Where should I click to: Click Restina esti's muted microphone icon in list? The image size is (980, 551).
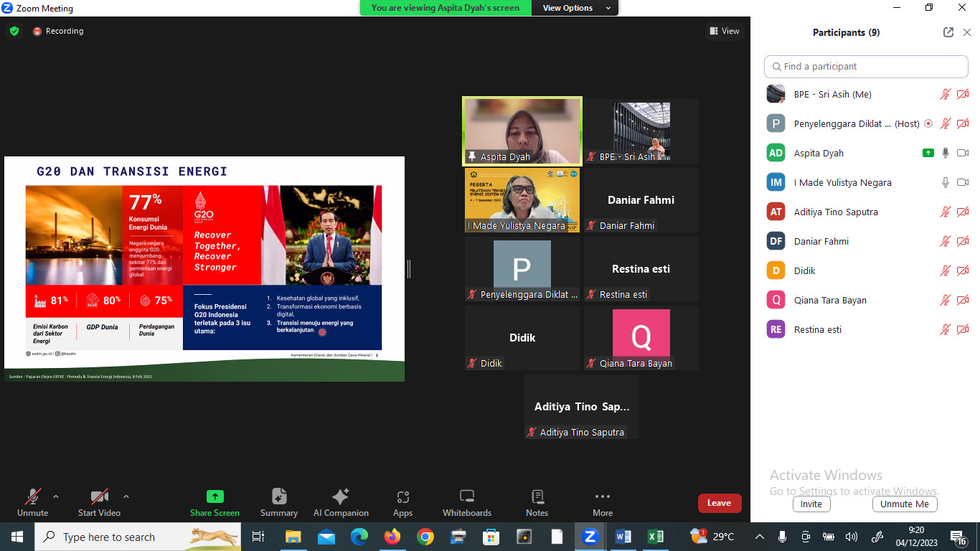[946, 329]
